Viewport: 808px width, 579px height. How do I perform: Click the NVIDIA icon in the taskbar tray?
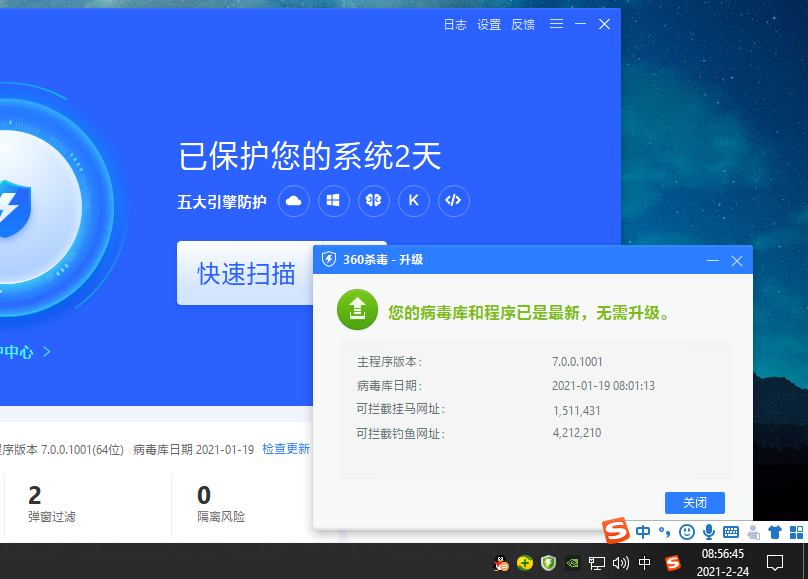pyautogui.click(x=571, y=562)
